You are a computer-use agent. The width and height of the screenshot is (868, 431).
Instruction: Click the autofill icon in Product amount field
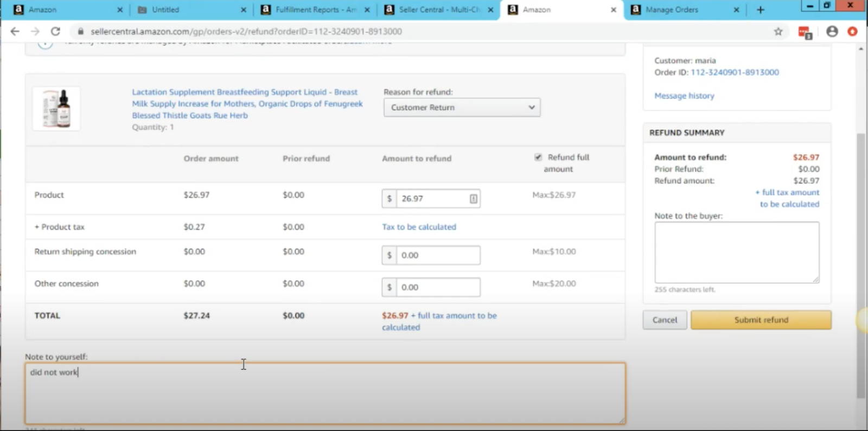pos(473,199)
